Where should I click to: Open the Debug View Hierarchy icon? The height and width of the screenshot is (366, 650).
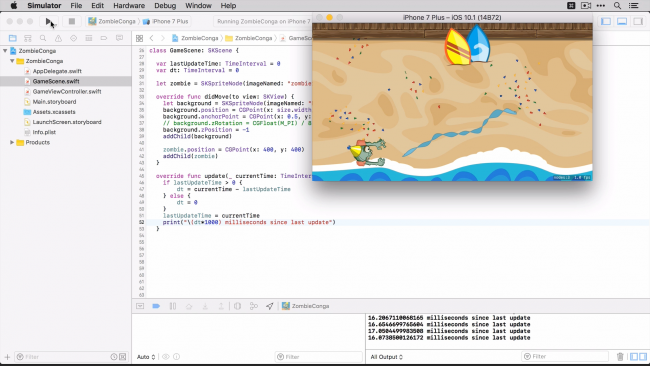tap(238, 306)
